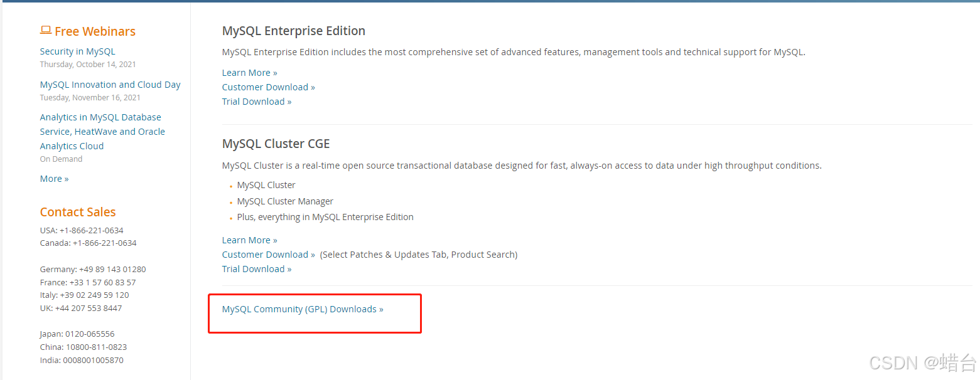Image resolution: width=980 pixels, height=380 pixels.
Task: Click Learn More » under MySQL Enterprise Edition
Action: [249, 73]
